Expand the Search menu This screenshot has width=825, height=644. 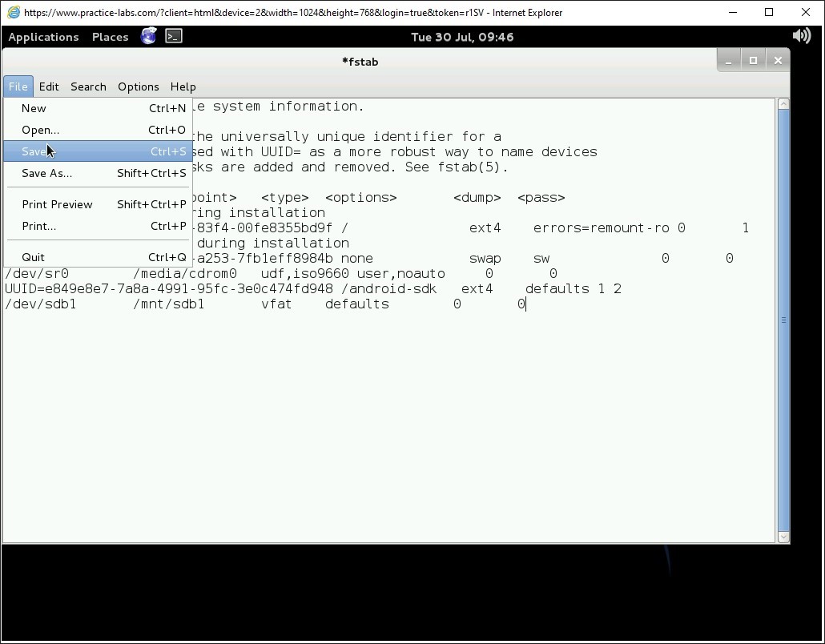point(88,87)
